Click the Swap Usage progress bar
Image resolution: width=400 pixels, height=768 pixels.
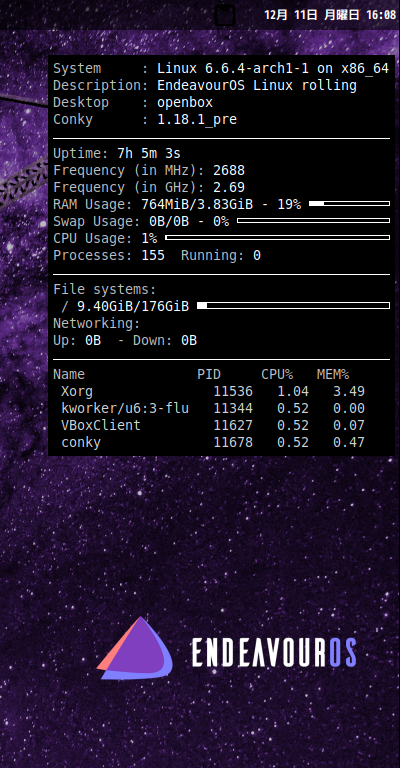click(313, 220)
